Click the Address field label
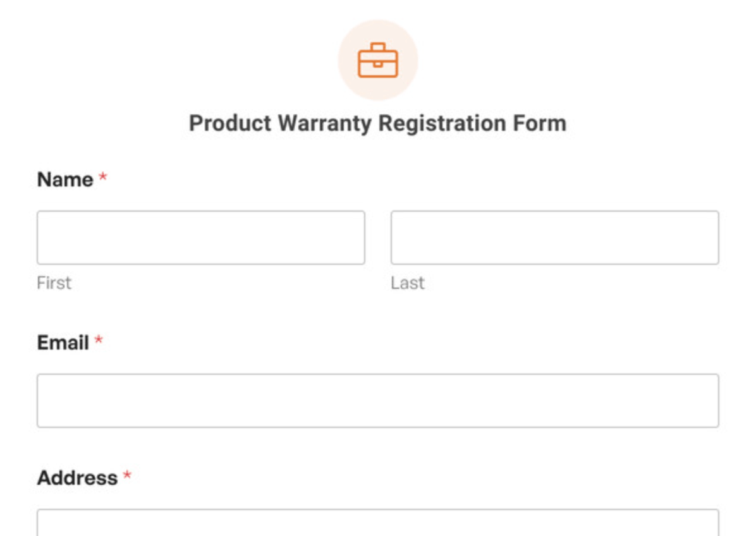The height and width of the screenshot is (536, 756). 77,478
